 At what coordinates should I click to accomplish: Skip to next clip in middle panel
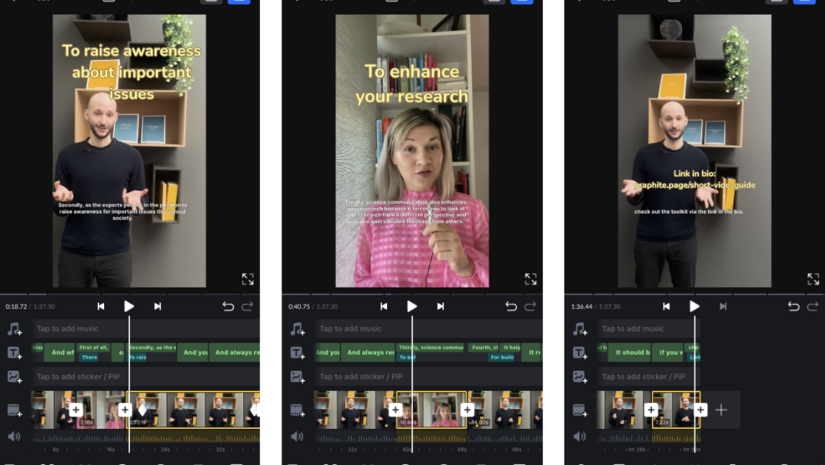click(x=440, y=307)
